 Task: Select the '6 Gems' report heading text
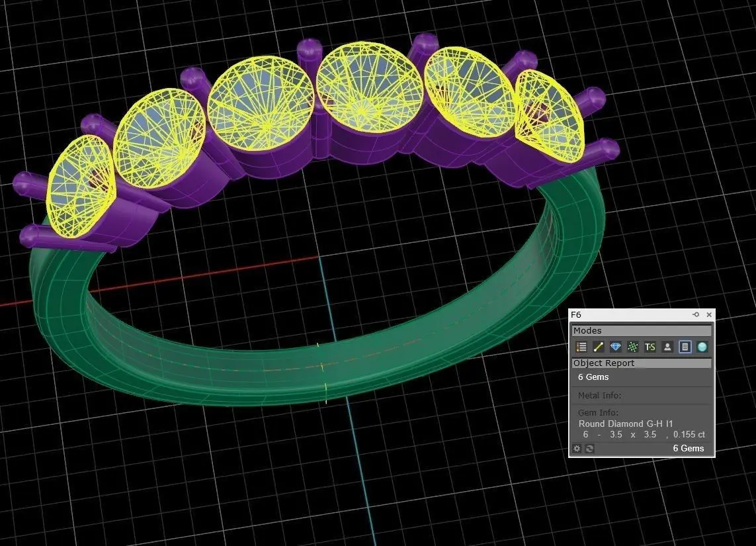point(593,377)
